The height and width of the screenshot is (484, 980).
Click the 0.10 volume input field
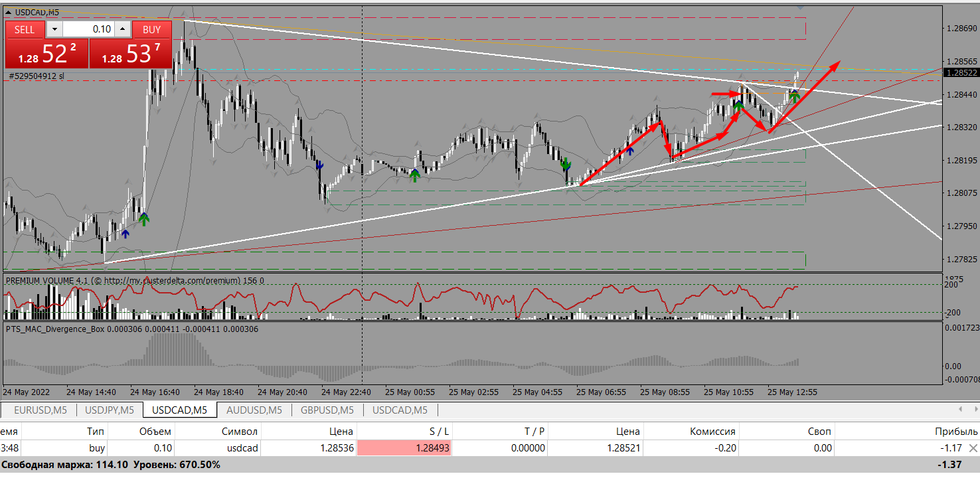point(88,29)
